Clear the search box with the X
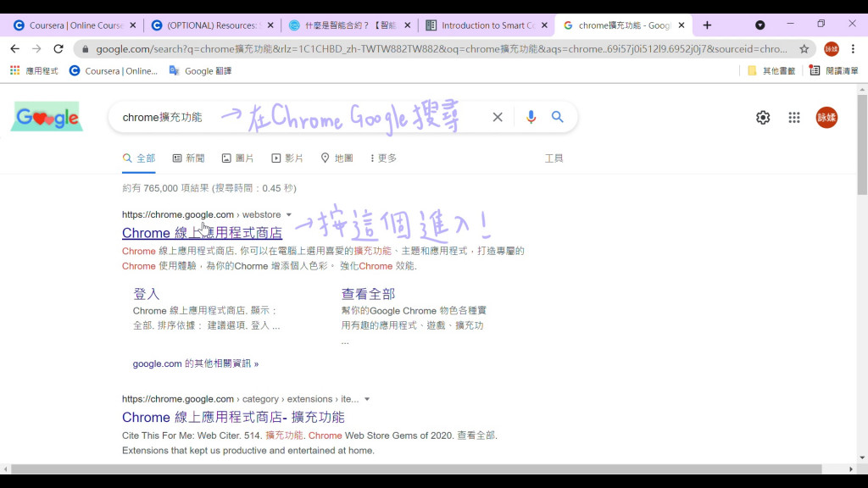Screen dimensions: 868x488 coord(498,117)
